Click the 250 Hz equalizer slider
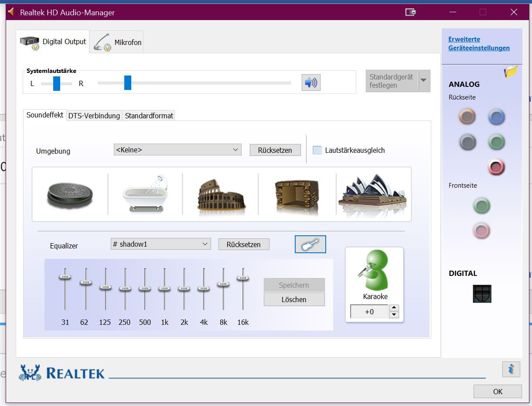This screenshot has height=406, width=532. (125, 289)
